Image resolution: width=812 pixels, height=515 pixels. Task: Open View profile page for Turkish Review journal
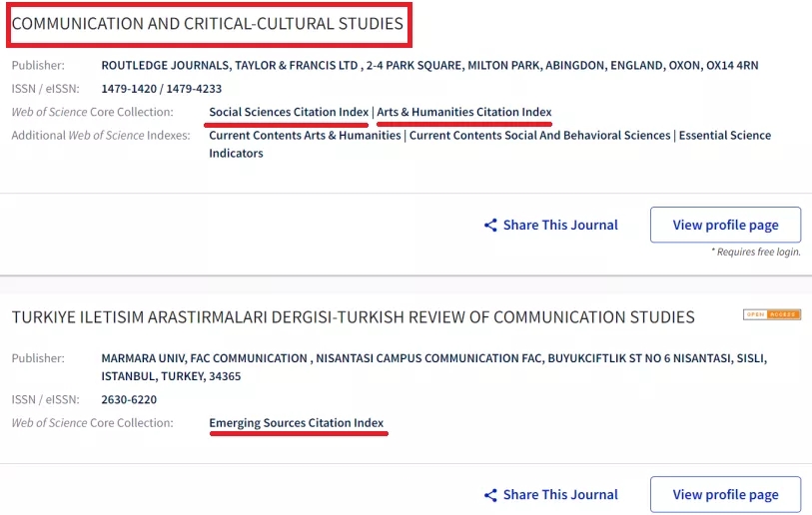725,494
